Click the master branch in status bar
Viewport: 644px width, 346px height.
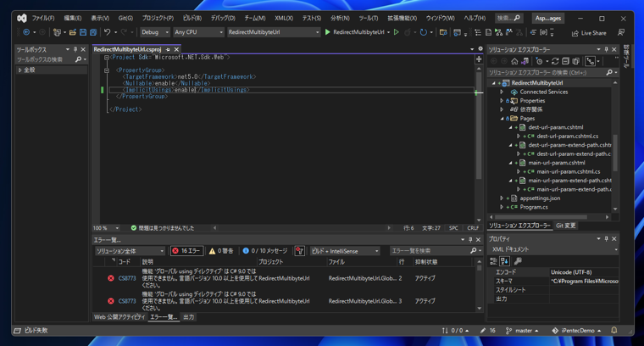pyautogui.click(x=523, y=331)
